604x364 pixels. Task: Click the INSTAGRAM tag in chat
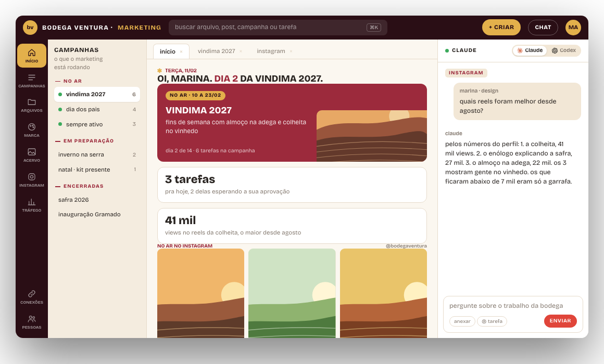coord(466,73)
